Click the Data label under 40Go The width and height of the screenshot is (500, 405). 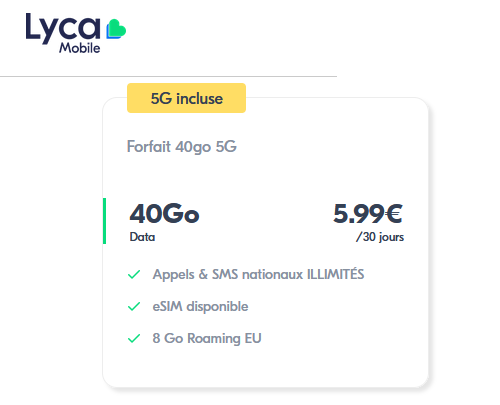coord(142,237)
